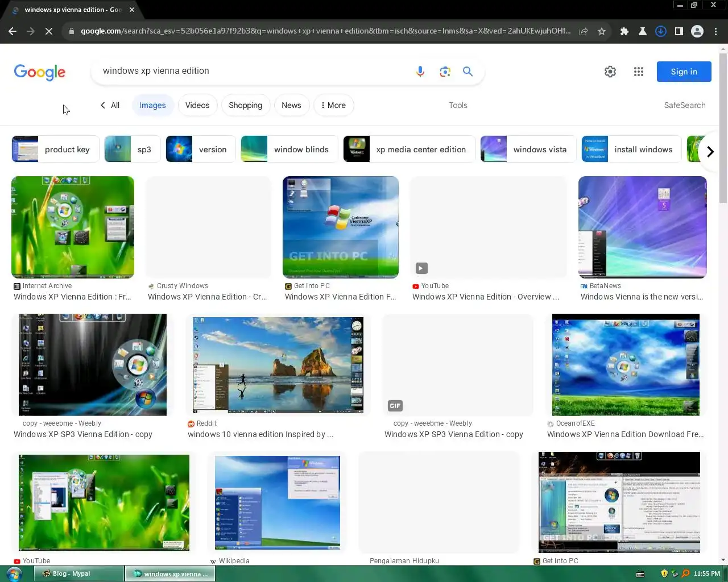Select the 'windows vista' suggestion chip
728x582 pixels.
(528, 149)
